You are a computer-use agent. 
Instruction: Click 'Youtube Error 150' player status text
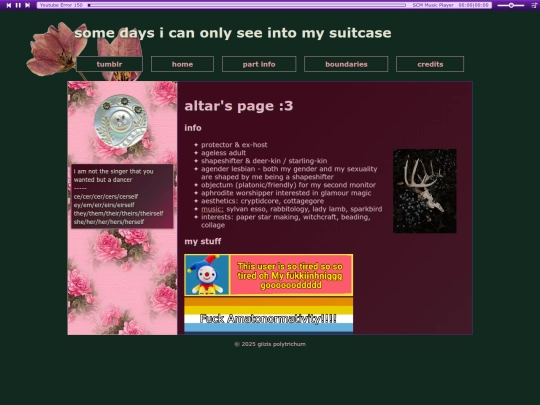point(61,5)
